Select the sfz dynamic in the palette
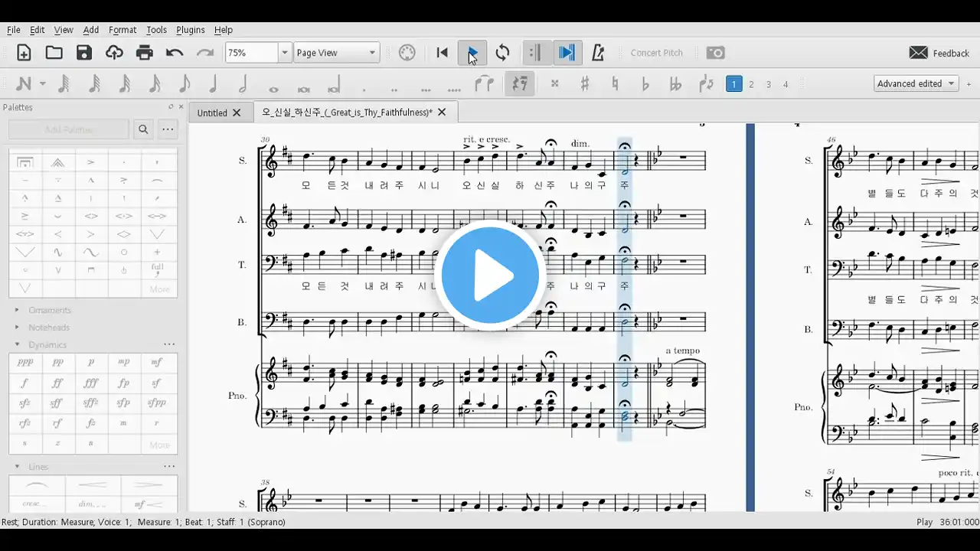 click(x=25, y=403)
